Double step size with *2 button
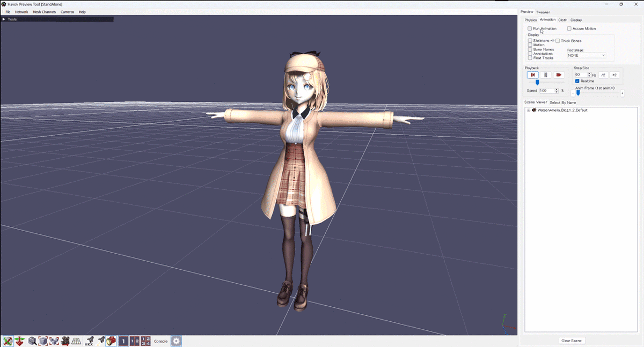 615,75
